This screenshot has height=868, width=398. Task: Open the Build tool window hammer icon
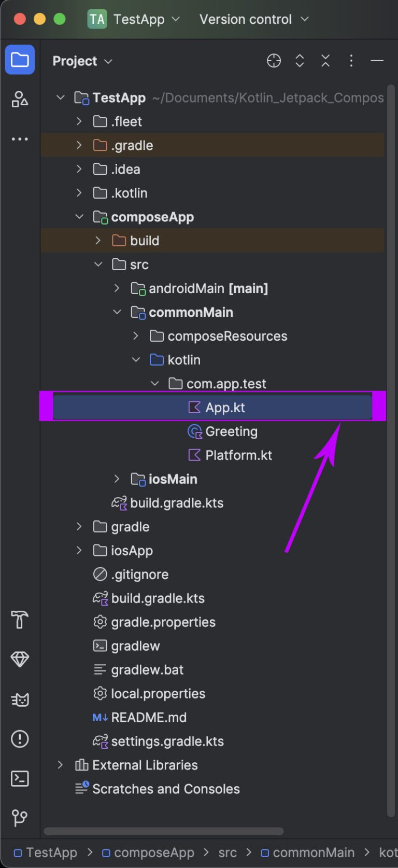[x=19, y=620]
